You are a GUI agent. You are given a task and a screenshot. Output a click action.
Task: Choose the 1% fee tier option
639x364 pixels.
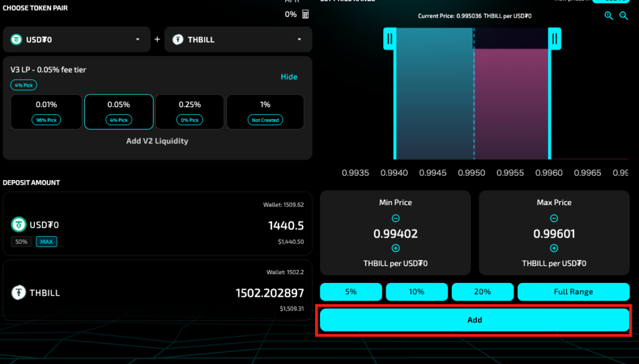(x=265, y=112)
